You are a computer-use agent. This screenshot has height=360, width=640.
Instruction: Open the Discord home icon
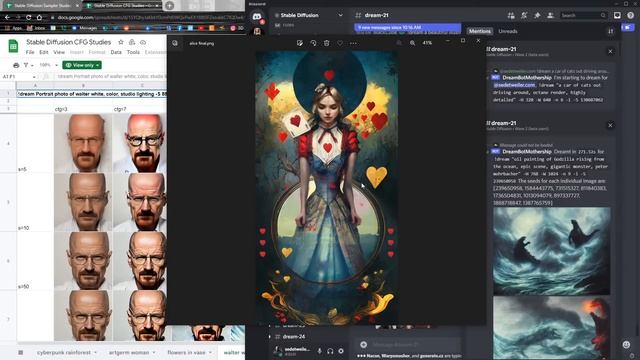click(x=257, y=17)
